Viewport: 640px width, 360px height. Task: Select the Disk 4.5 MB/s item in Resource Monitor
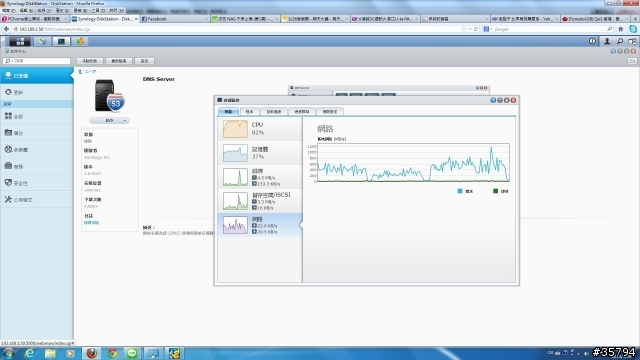[260, 177]
